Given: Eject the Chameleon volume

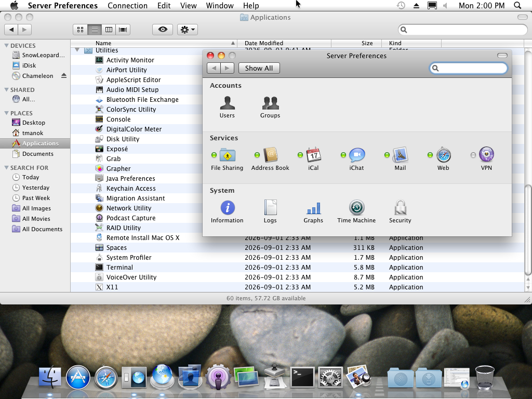Looking at the screenshot, I should pos(64,76).
